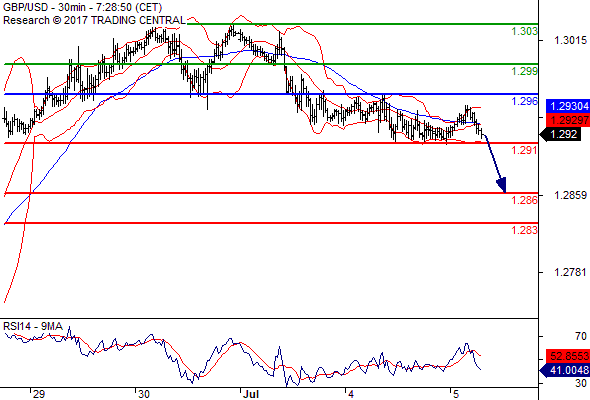Click the Jul date axis label
590x400 pixels.
pyautogui.click(x=251, y=394)
